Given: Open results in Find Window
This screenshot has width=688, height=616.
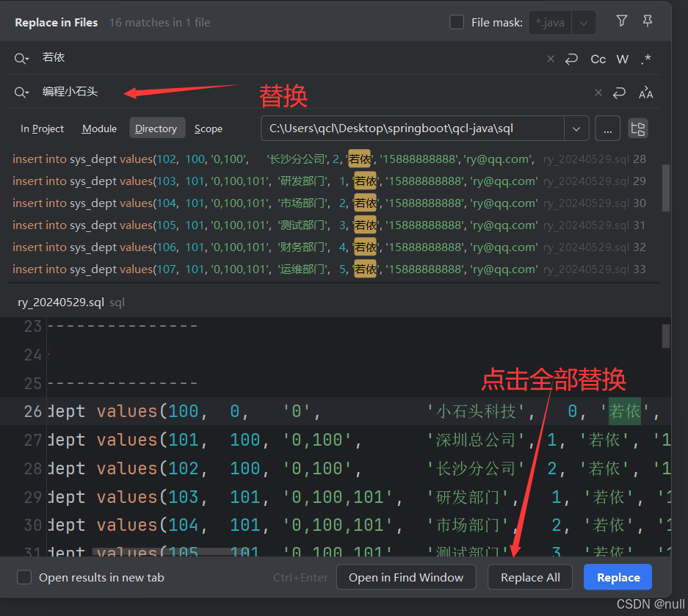Looking at the screenshot, I should tap(406, 577).
